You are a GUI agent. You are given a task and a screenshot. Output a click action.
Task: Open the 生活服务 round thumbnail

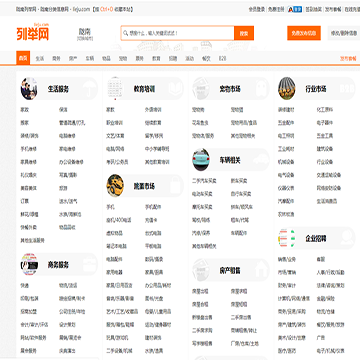pos(29,89)
